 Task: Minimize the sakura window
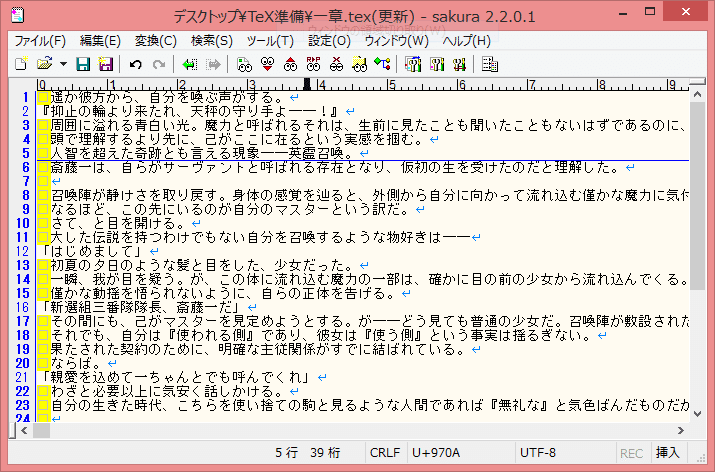pyautogui.click(x=623, y=13)
